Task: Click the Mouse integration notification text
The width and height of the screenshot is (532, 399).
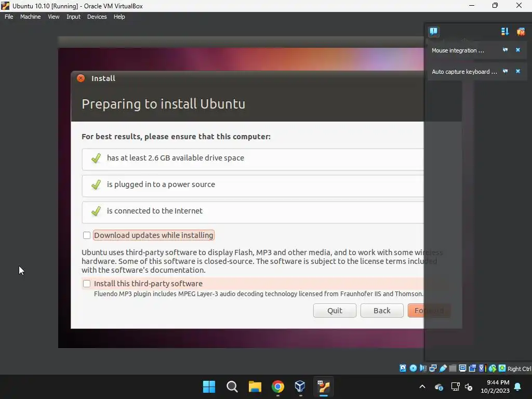Action: point(458,50)
